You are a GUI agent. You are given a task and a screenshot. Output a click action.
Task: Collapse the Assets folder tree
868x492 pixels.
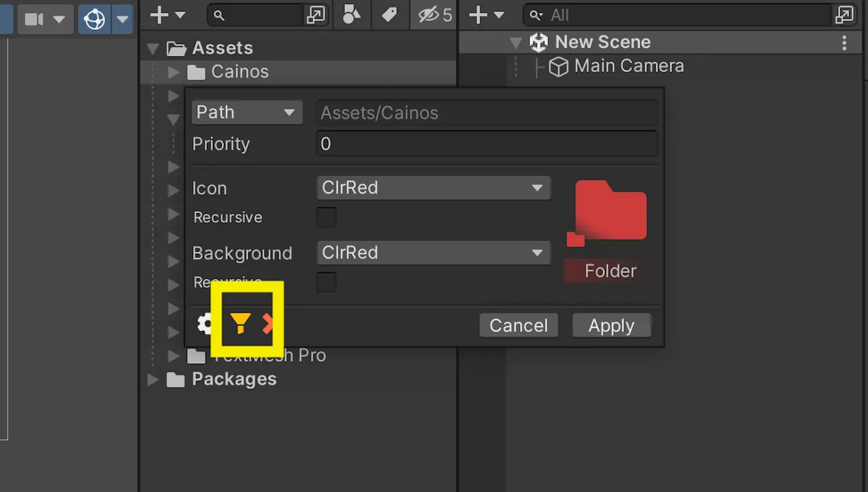[x=153, y=49]
